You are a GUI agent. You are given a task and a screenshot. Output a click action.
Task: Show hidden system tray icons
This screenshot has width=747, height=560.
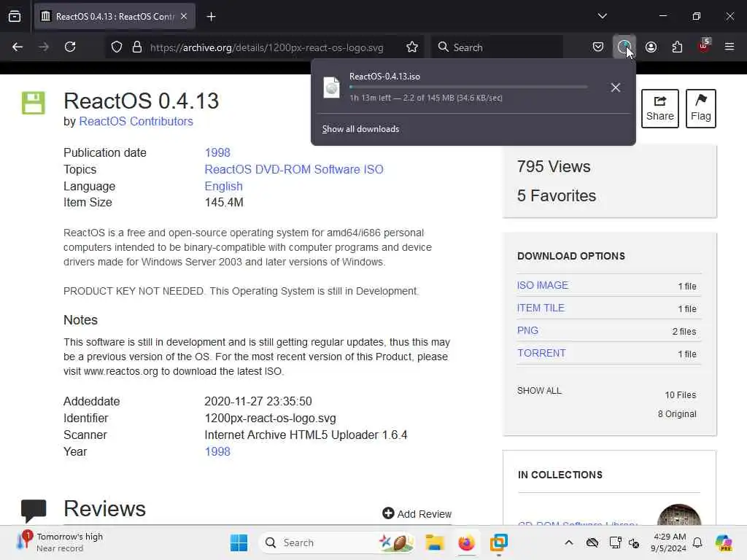(x=569, y=542)
